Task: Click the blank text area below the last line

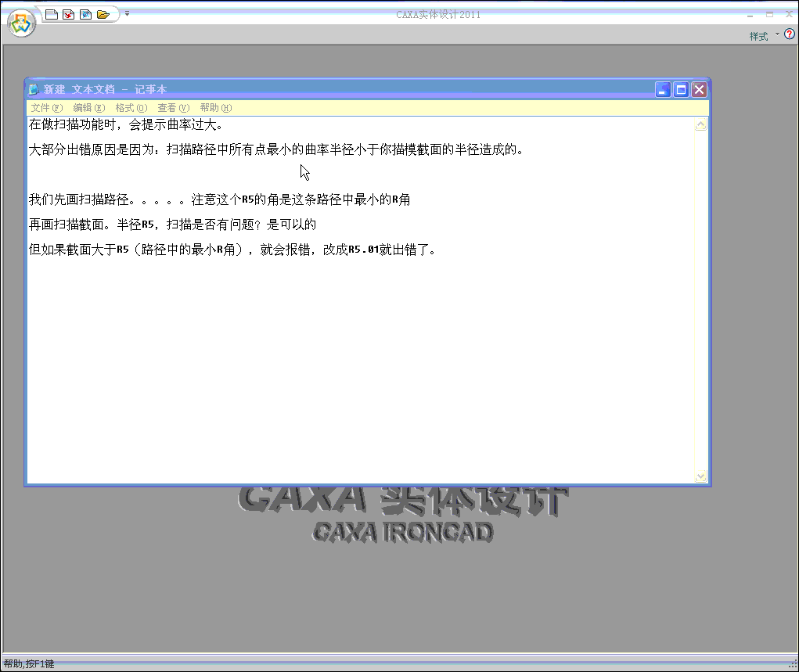Action: pyautogui.click(x=361, y=369)
